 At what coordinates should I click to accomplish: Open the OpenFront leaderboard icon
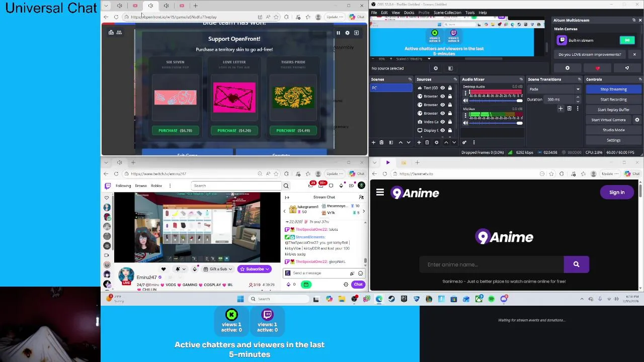pyautogui.click(x=111, y=33)
